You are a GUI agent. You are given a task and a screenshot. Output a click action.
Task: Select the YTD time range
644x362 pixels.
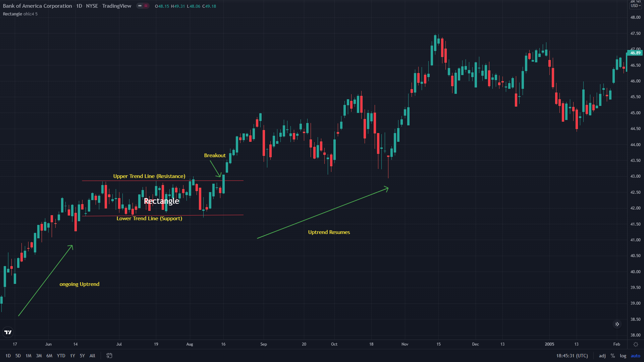tap(61, 356)
